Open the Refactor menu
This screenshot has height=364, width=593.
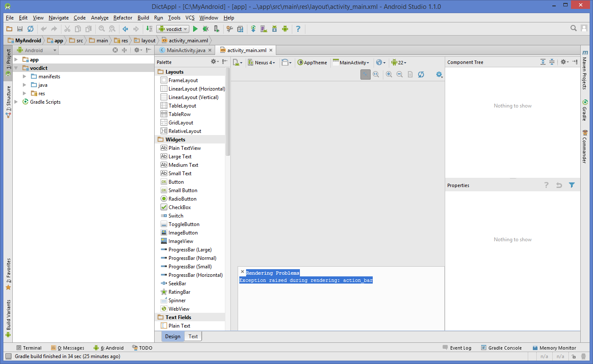click(x=123, y=18)
